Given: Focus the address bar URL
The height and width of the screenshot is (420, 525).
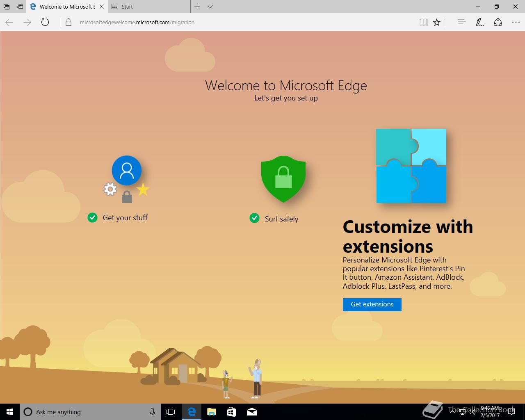Looking at the screenshot, I should [137, 22].
